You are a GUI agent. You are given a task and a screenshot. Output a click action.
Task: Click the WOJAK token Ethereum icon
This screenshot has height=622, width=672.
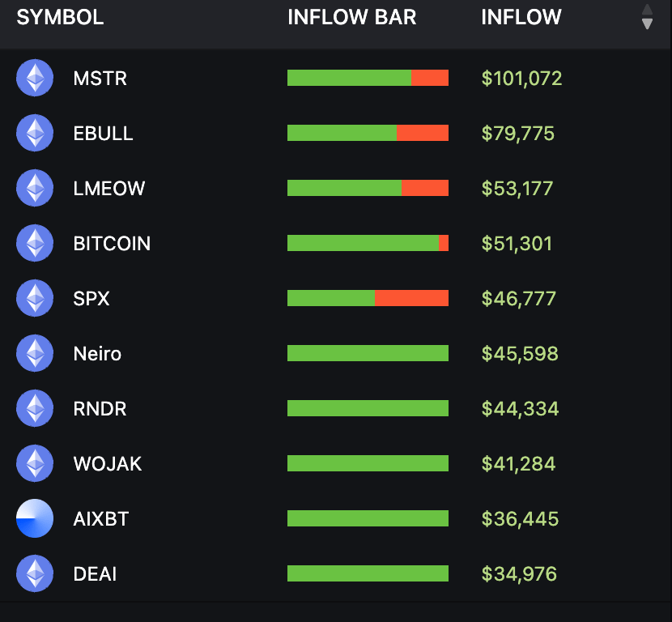pos(35,463)
